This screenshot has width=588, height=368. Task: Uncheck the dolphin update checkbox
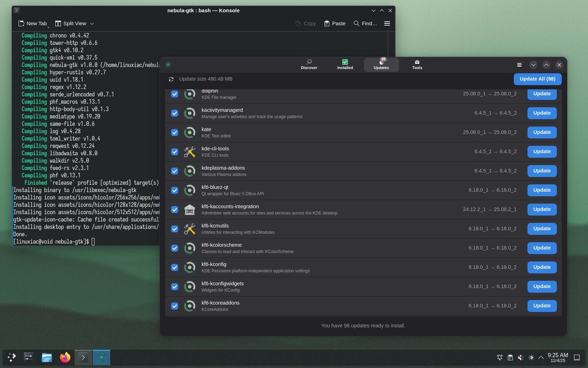(174, 94)
